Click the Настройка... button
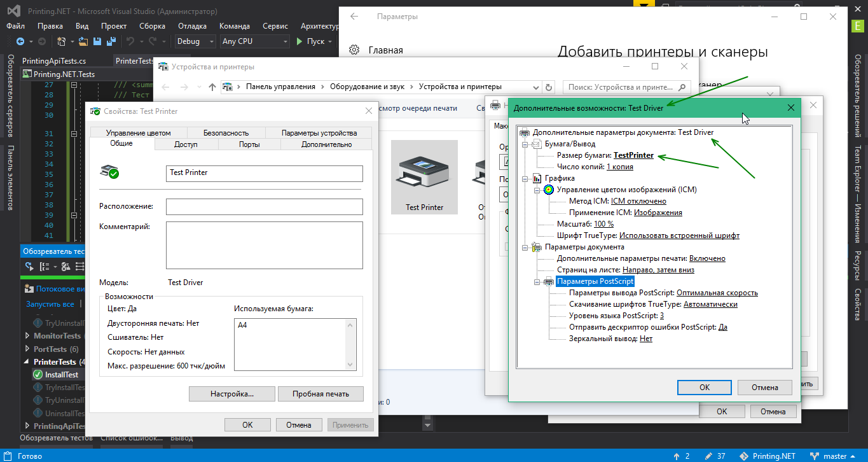The height and width of the screenshot is (462, 868). 232,394
